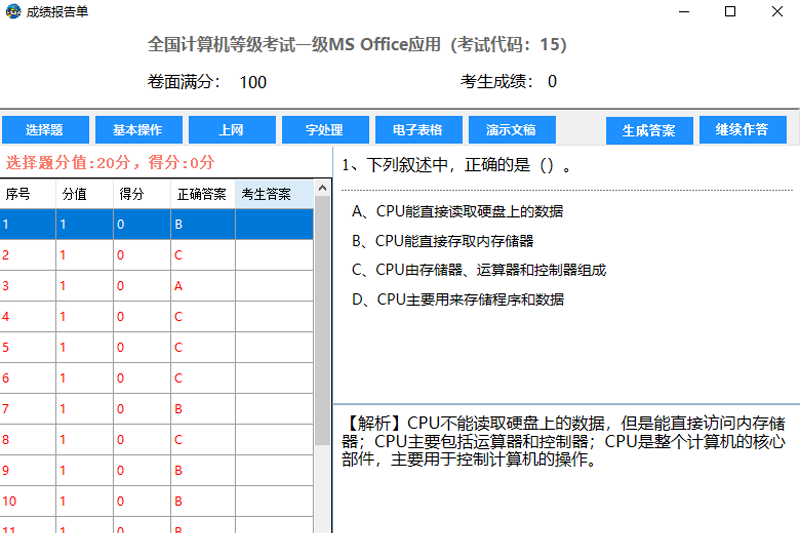Click option D、CPU主要用来存储程序和数据

tap(458, 299)
